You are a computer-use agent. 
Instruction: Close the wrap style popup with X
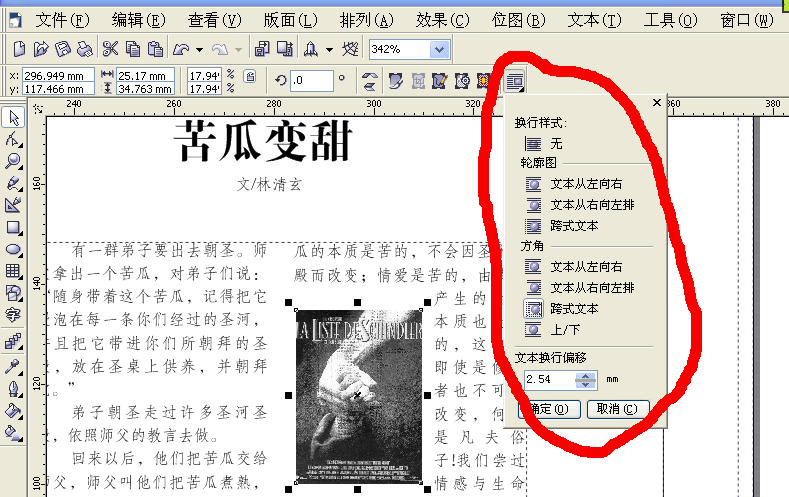[x=657, y=103]
